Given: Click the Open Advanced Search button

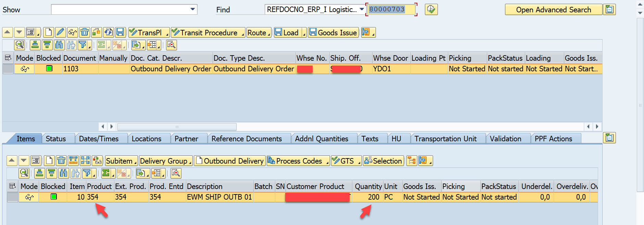Looking at the screenshot, I should click(553, 10).
